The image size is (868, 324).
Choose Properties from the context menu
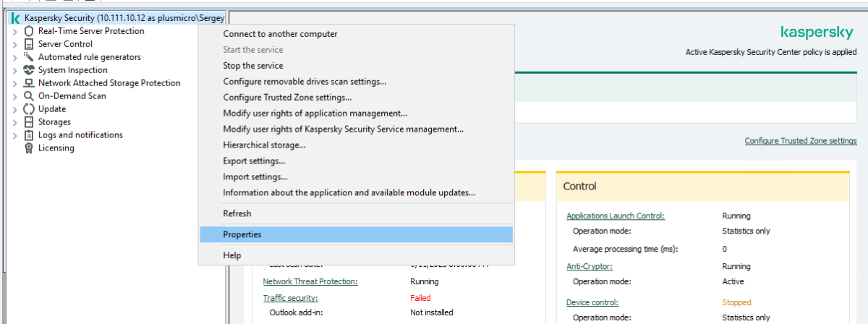(x=242, y=234)
